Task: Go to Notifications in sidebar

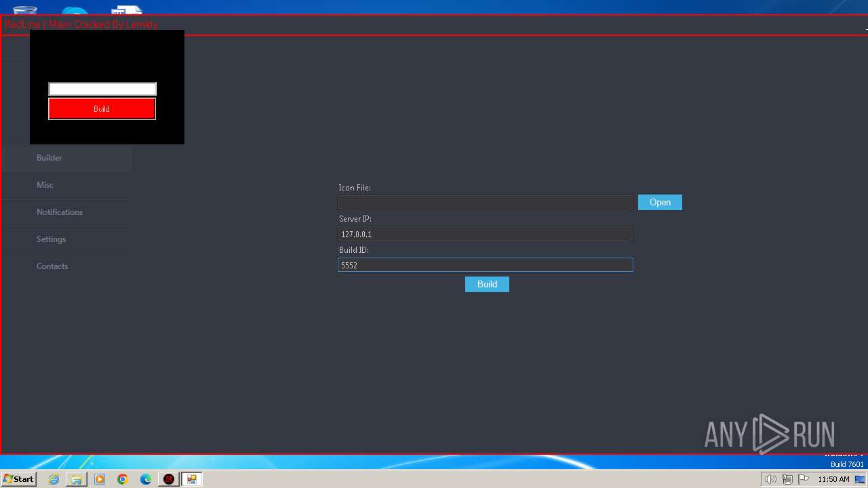Action: click(66, 212)
